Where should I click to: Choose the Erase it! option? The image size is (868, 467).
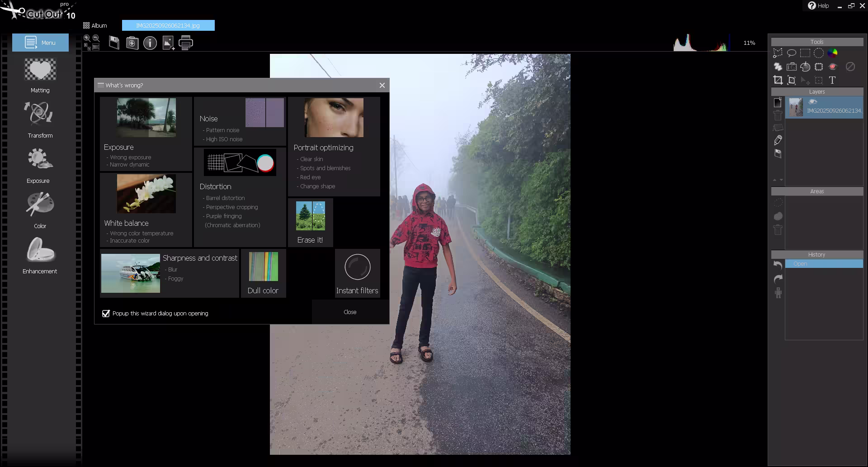pos(310,223)
